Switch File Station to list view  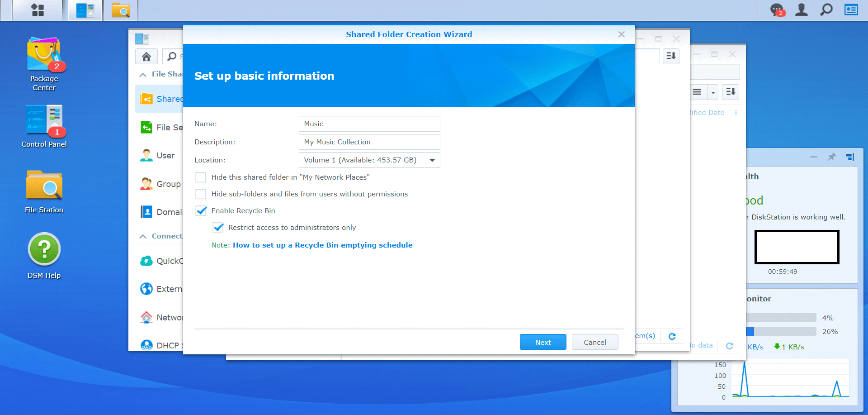tap(698, 92)
